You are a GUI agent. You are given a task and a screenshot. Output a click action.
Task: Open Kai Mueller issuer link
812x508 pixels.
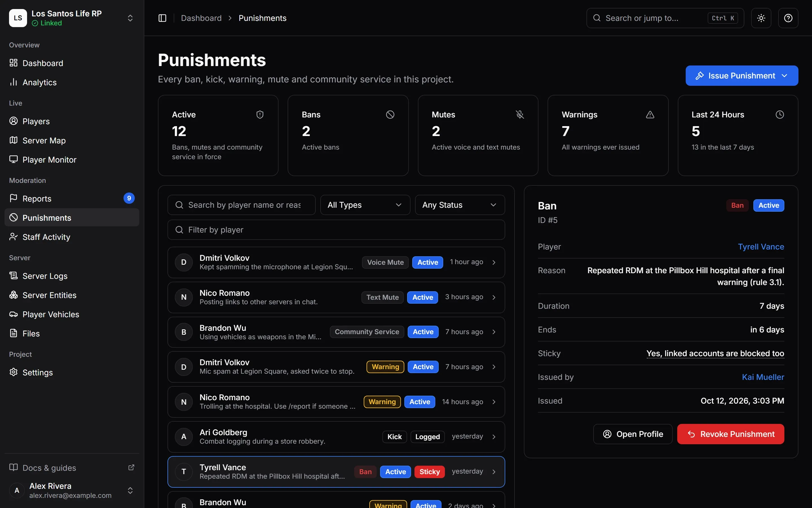pos(763,377)
